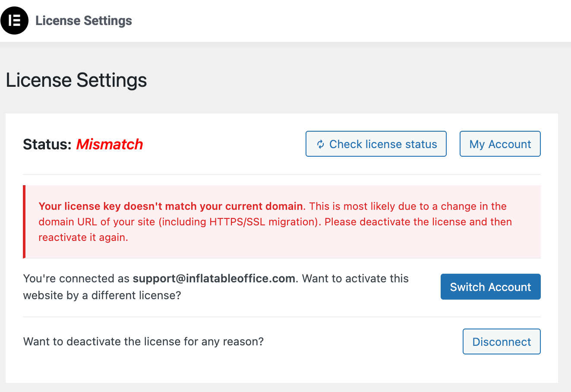Click the large License Settings page heading

point(76,80)
